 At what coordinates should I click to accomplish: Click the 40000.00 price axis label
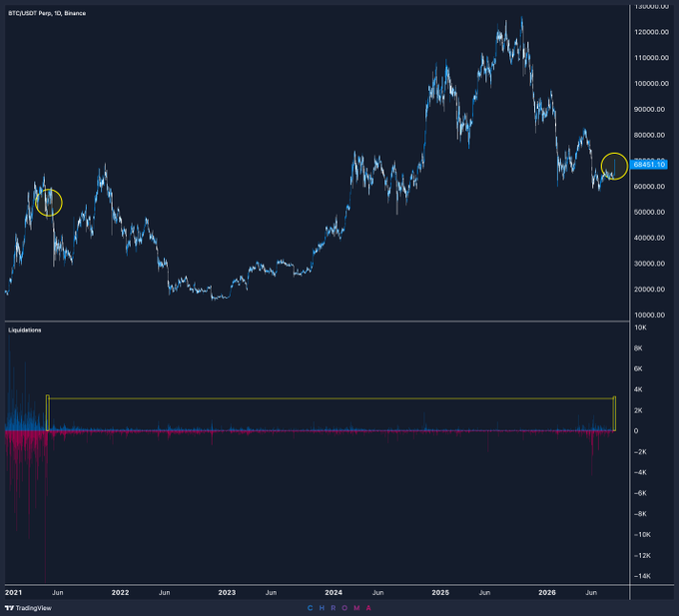pos(650,238)
